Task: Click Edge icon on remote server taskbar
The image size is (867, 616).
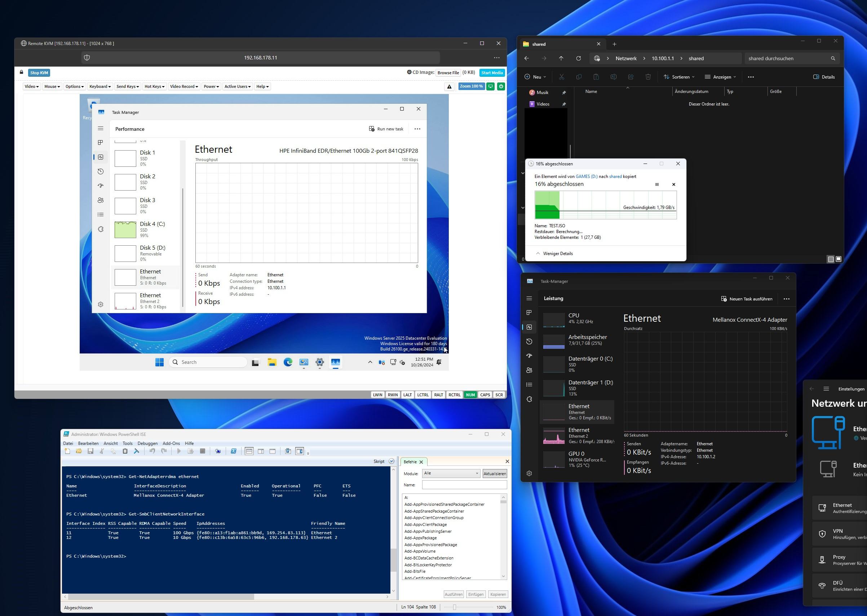Action: tap(288, 362)
